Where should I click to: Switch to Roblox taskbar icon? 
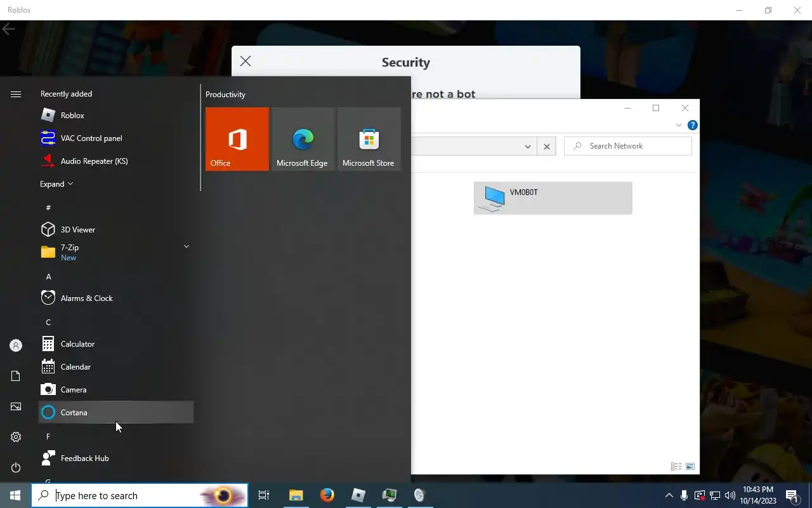(358, 495)
